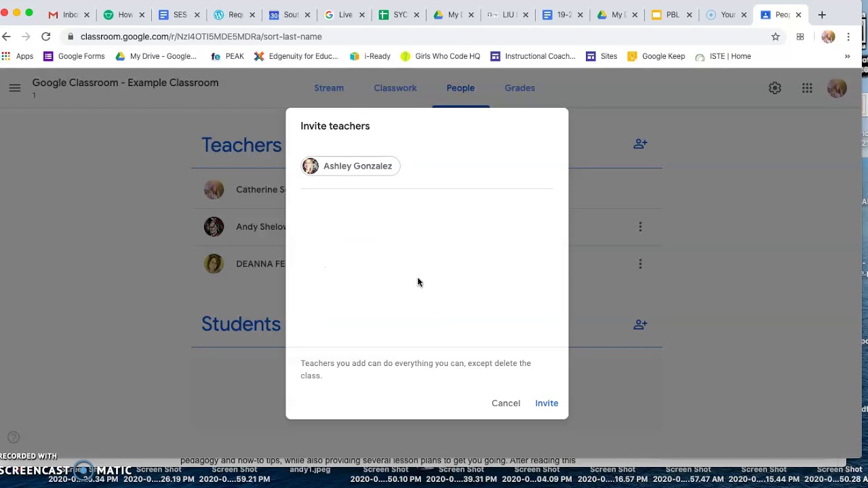This screenshot has height=488, width=868.
Task: Select the People tab
Action: [x=460, y=88]
